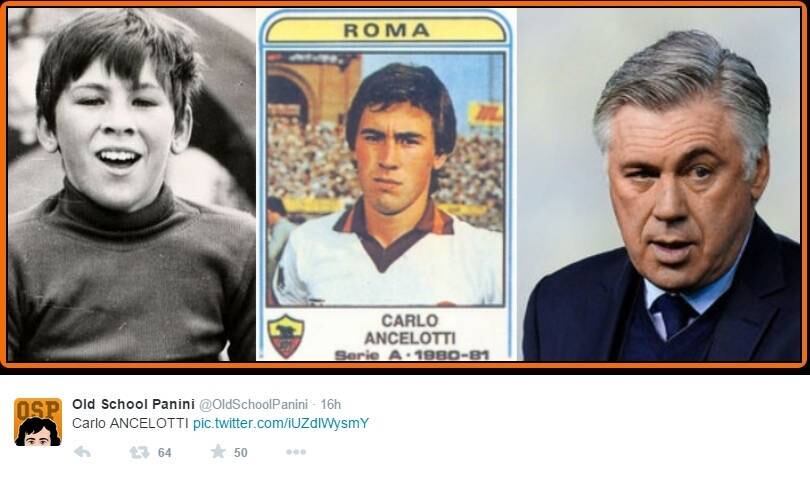The image size is (810, 477).
Task: Open the black-and-white childhood photo
Action: click(x=131, y=184)
